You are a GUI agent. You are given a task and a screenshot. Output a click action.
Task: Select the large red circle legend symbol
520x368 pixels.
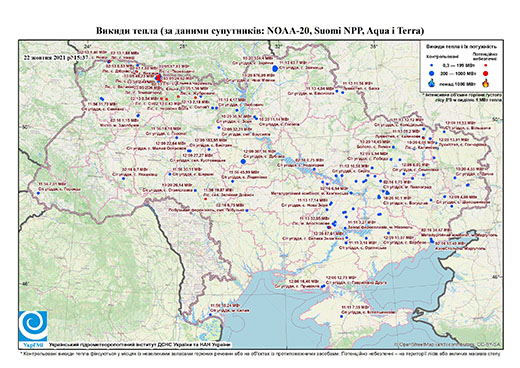point(485,73)
